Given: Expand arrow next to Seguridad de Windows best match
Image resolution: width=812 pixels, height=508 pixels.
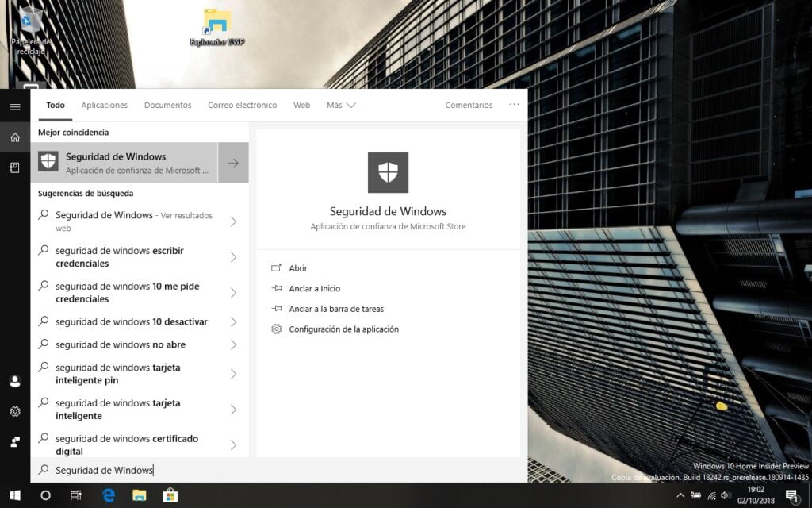Looking at the screenshot, I should [x=233, y=163].
